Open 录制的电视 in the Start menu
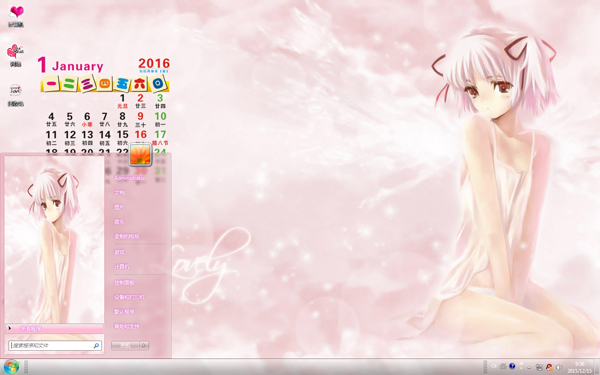 click(x=127, y=236)
